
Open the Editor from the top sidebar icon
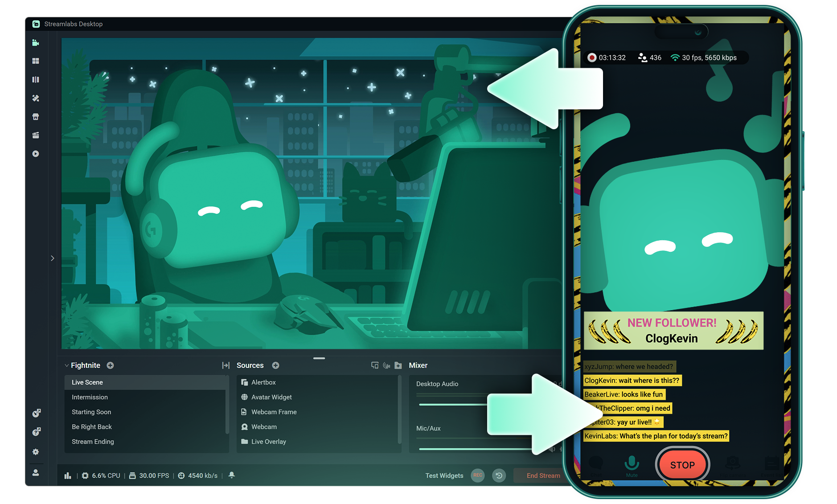36,43
